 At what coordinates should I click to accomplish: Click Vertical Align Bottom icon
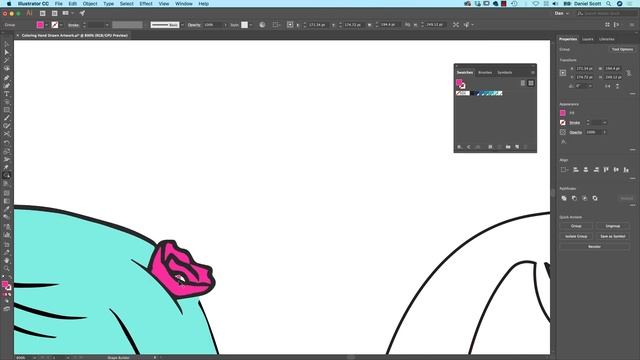tap(626, 170)
